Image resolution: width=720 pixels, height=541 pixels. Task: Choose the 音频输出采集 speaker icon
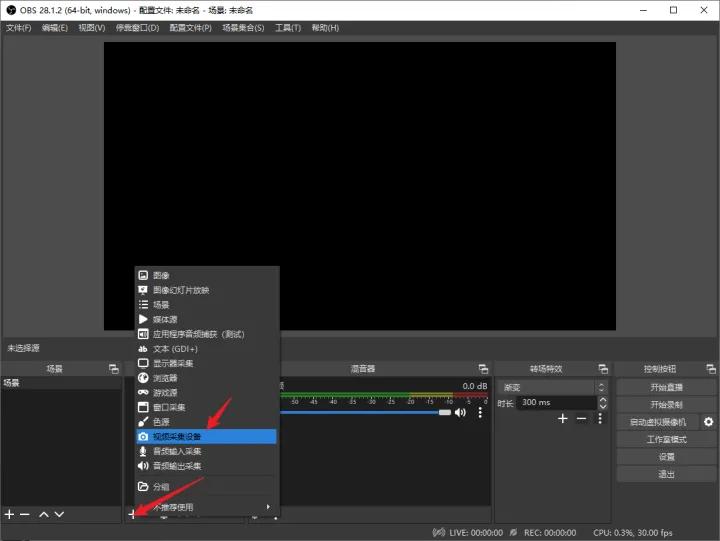pyautogui.click(x=143, y=466)
